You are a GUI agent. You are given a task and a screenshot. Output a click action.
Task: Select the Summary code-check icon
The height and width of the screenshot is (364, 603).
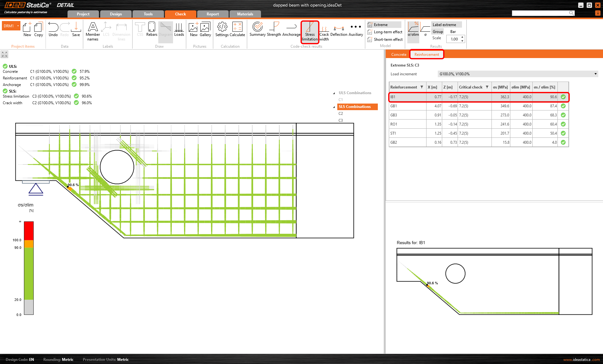[x=257, y=30]
